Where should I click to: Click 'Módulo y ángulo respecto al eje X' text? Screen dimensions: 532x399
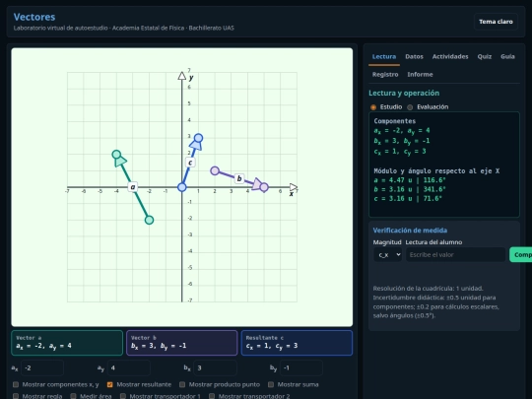coord(436,171)
